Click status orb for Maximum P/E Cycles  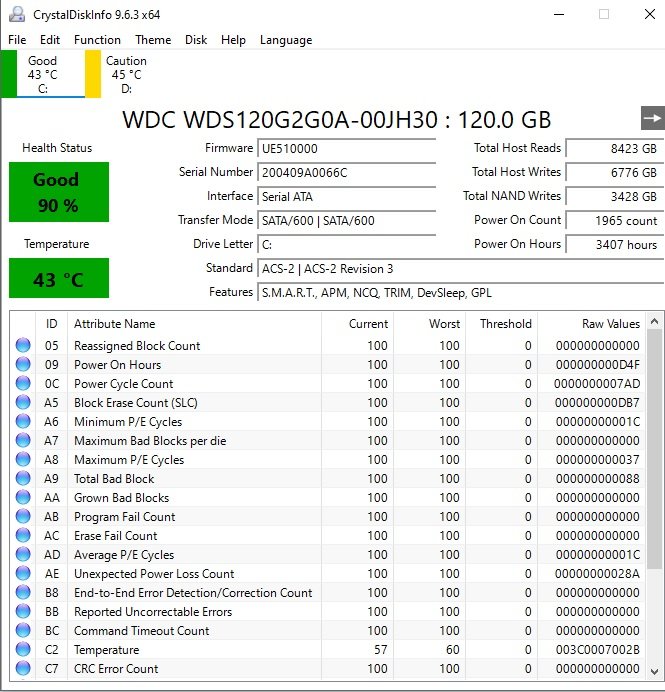click(23, 459)
